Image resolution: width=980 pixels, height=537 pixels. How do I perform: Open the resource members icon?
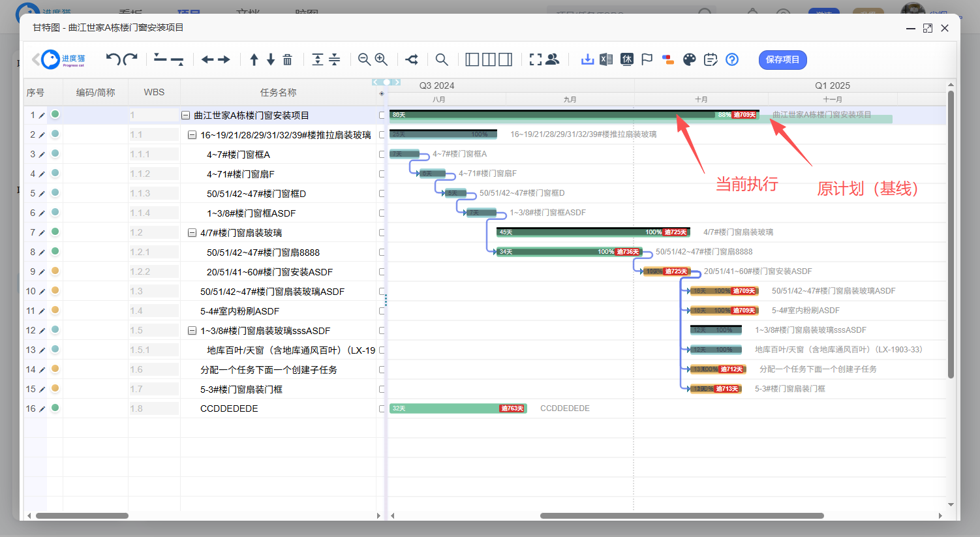click(553, 59)
